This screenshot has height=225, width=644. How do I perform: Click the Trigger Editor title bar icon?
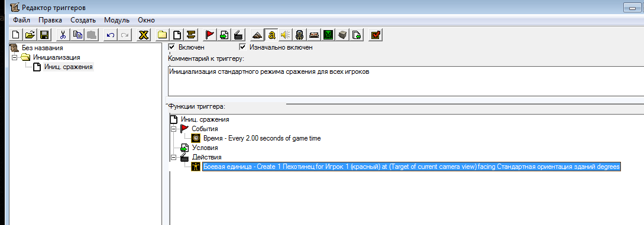pyautogui.click(x=14, y=8)
